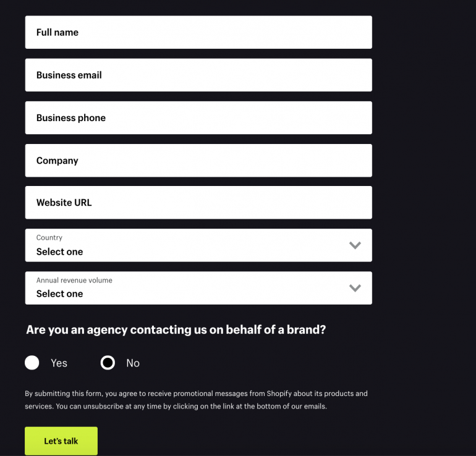476x456 pixels.
Task: Click the chevron arrow in Country field
Action: click(355, 245)
